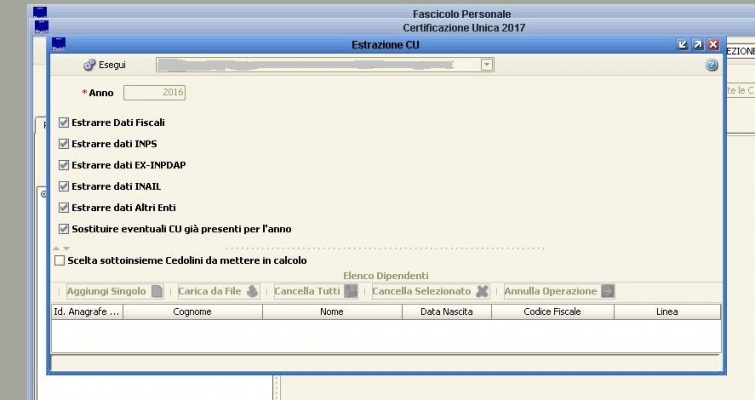
Task: Sort by Linea column header
Action: pyautogui.click(x=667, y=312)
